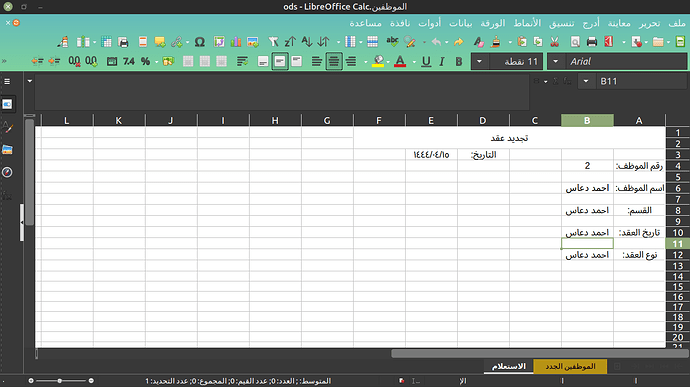This screenshot has height=387, width=690.
Task: Toggle Center Vertically alignment
Action: 280,61
